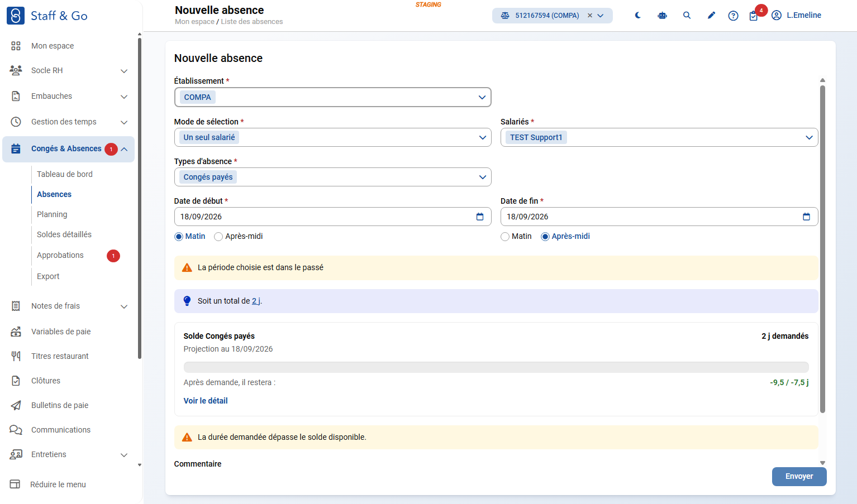Open Tableau de bord submenu item
The image size is (857, 504).
(x=65, y=174)
